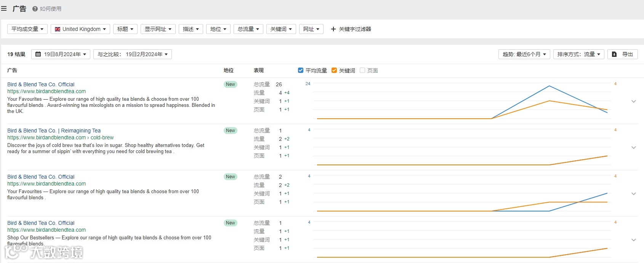Expand the first Bird & Blend ad row chevron

click(634, 101)
